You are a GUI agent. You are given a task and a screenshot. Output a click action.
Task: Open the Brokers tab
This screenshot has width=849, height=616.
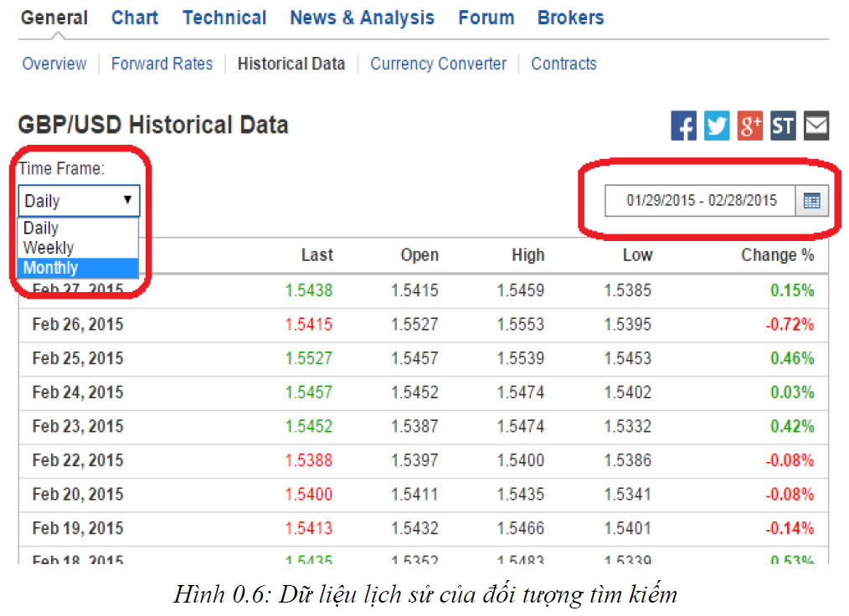coord(570,18)
